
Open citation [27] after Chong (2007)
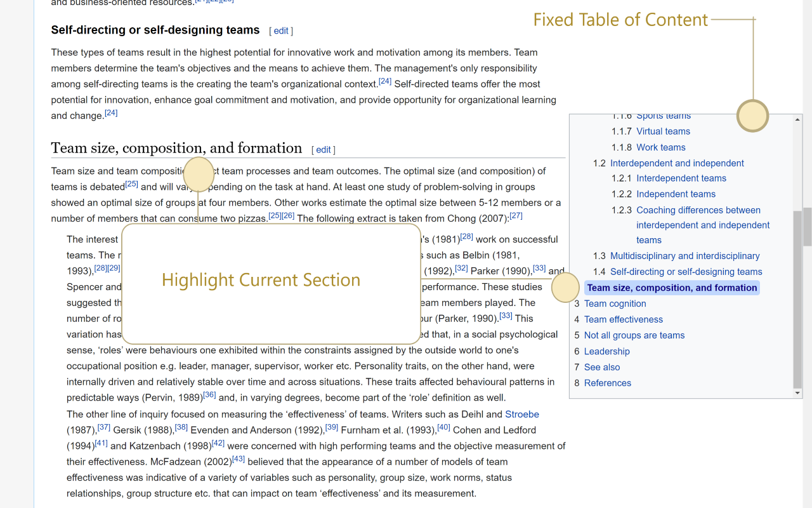[516, 216]
